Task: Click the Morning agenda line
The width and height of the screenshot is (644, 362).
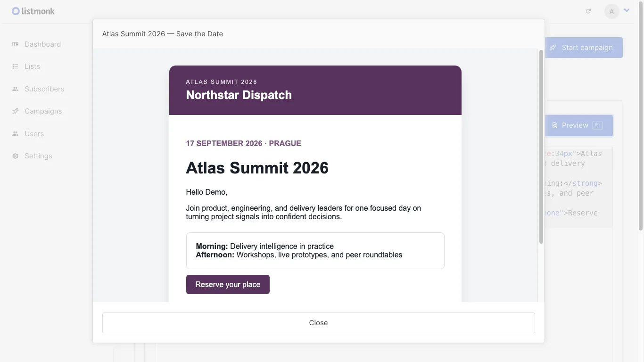Action: coord(264,246)
